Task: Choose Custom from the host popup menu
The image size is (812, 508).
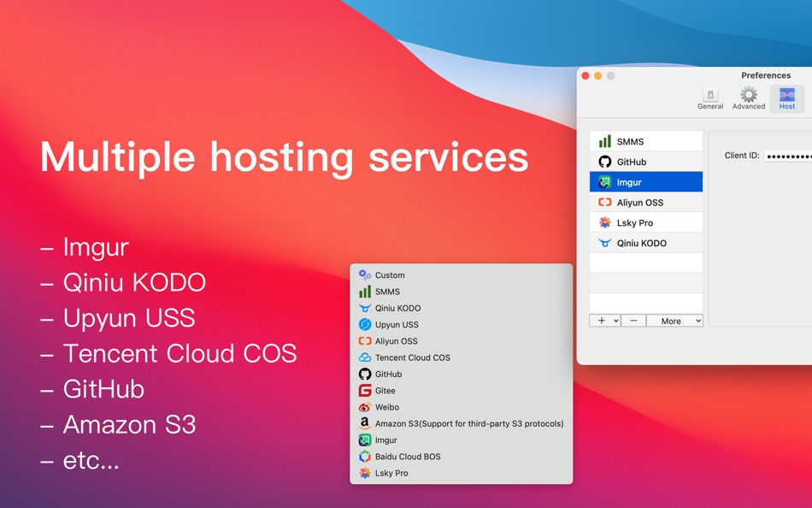Action: point(461,275)
